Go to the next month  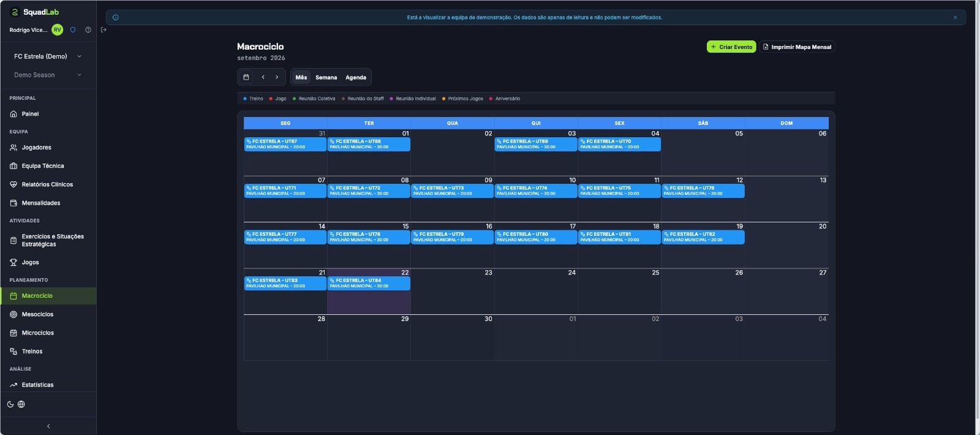coord(277,77)
